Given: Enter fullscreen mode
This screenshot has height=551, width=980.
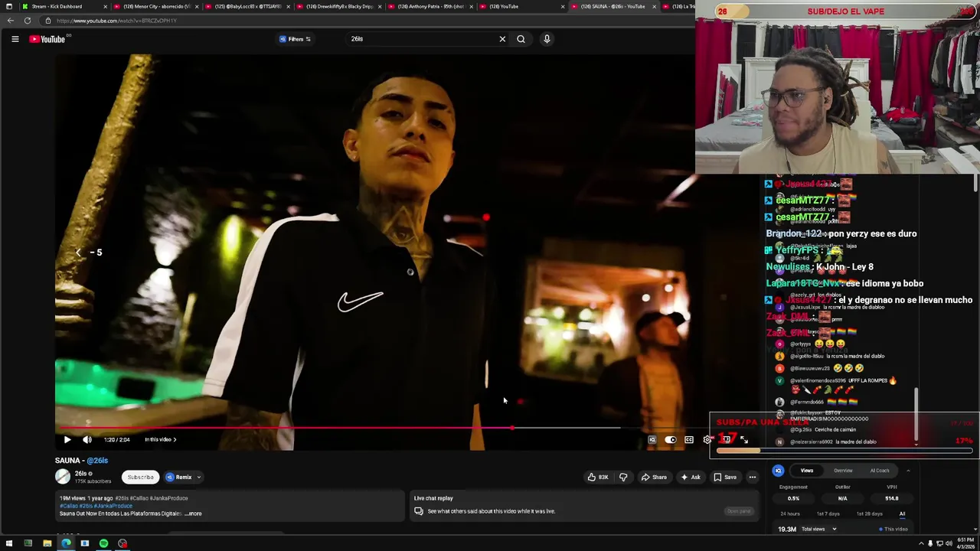Looking at the screenshot, I should 744,440.
